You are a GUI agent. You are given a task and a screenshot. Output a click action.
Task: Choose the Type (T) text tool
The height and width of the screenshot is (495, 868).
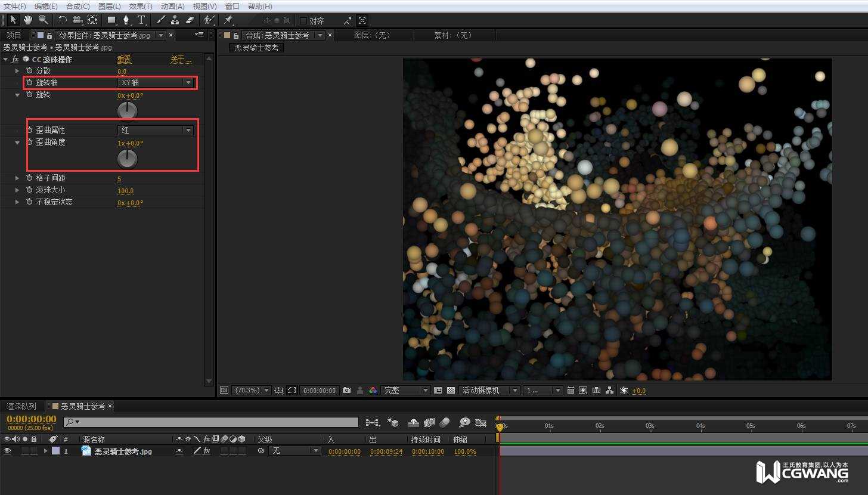141,20
